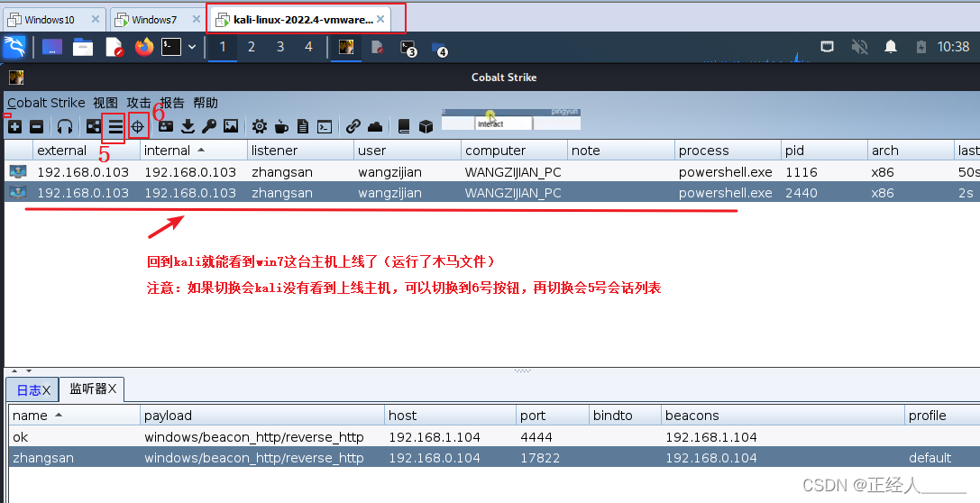Sort sessions by the internal column header

[193, 151]
